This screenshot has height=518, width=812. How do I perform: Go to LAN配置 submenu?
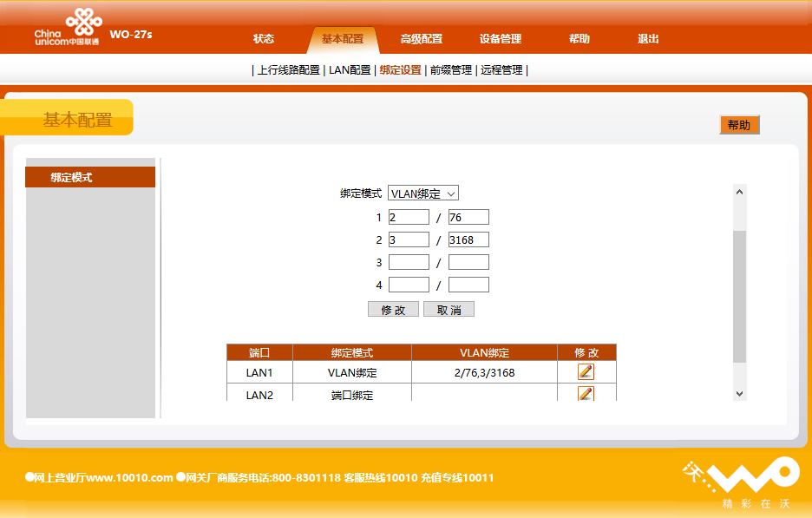pyautogui.click(x=350, y=70)
